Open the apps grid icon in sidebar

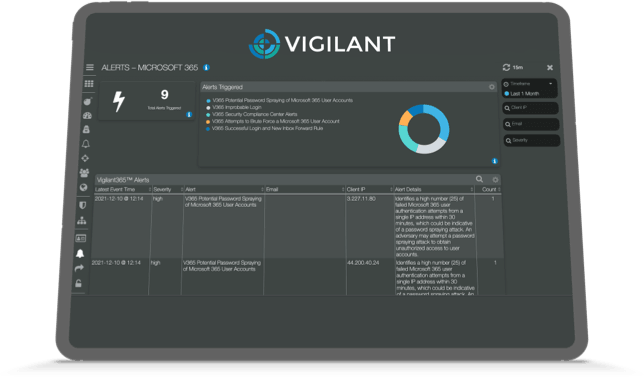pos(89,84)
